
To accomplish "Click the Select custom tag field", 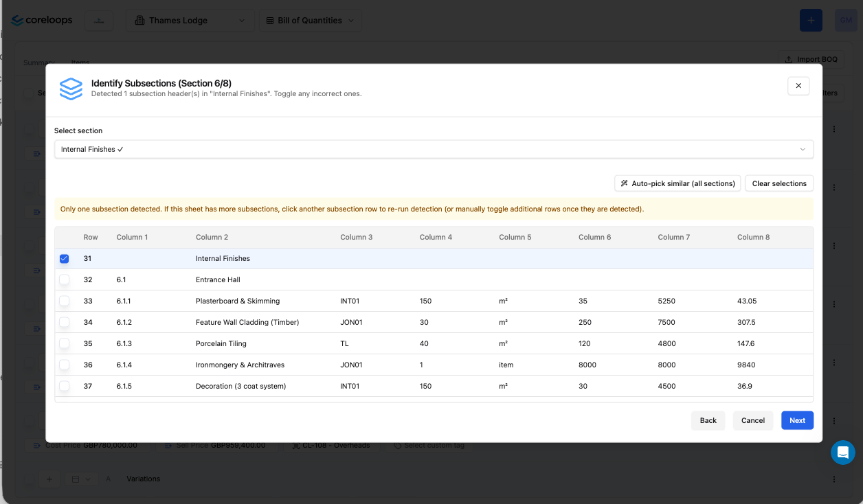I will coord(429,446).
